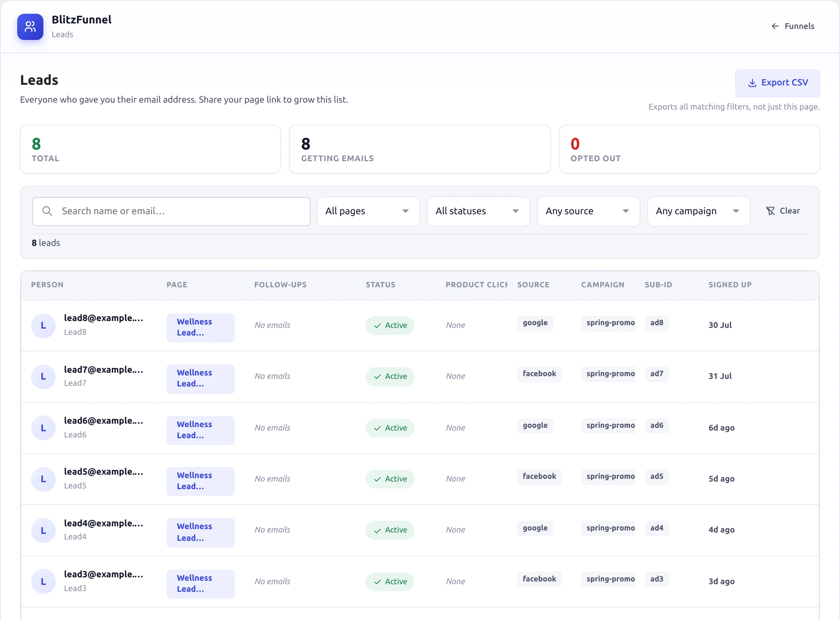Screen dimensions: 840x620
Task: Click the Export CSV button
Action: pos(777,83)
